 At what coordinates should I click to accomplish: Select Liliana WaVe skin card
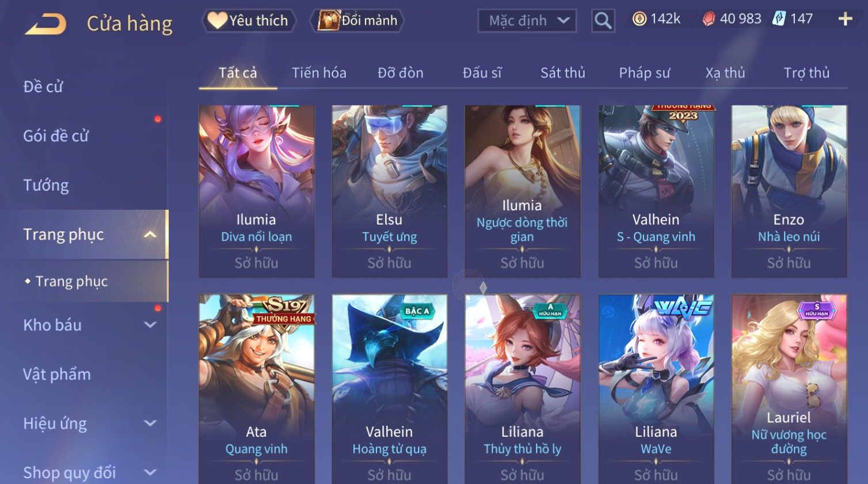coord(656,389)
